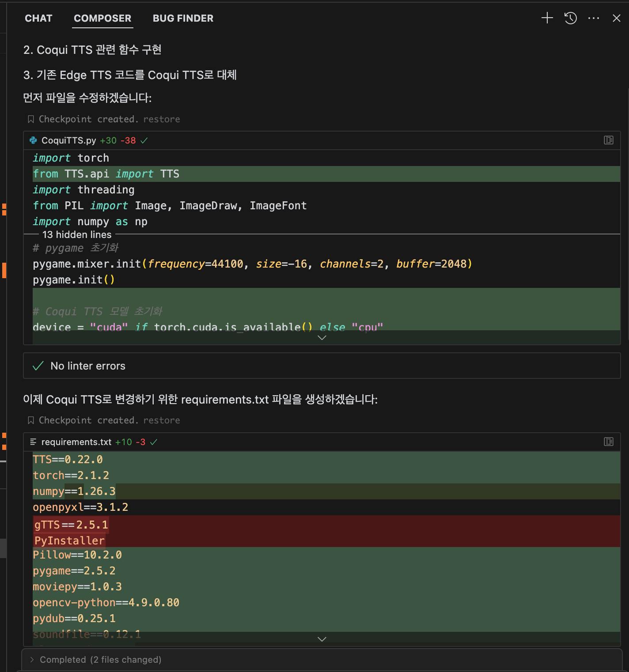Restore the checkpoint above requirements.txt
The height and width of the screenshot is (672, 629).
(161, 420)
